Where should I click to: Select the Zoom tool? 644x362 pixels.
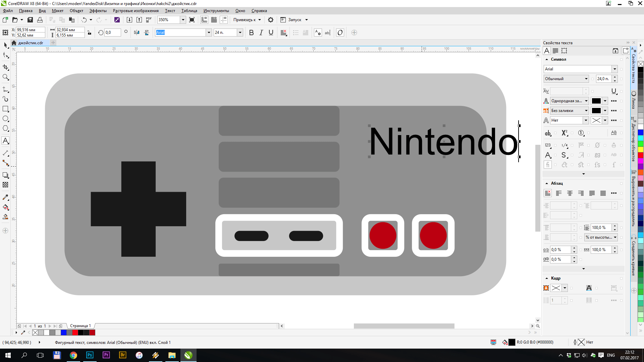tap(5, 77)
